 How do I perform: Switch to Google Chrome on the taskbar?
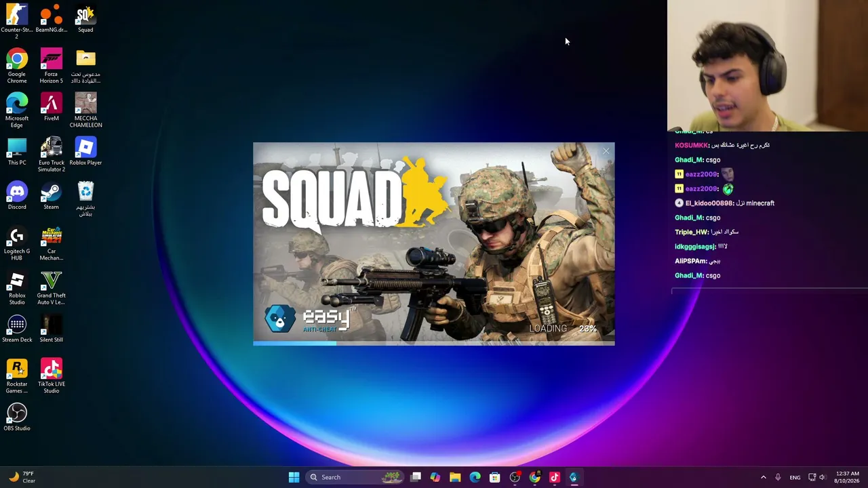click(534, 477)
